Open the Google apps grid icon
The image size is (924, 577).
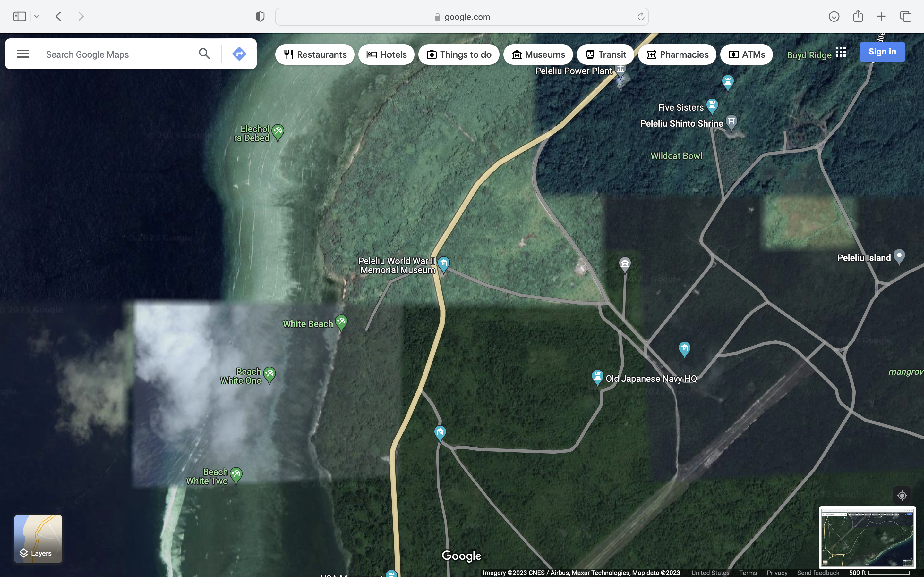tap(840, 52)
